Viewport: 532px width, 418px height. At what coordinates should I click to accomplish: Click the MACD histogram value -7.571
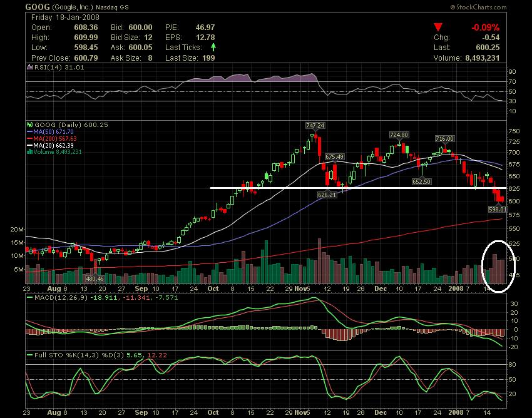(166, 298)
